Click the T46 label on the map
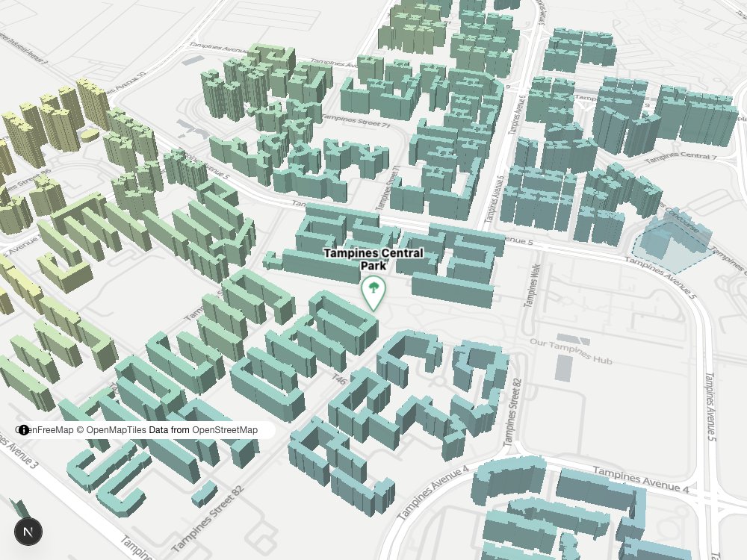 (338, 379)
